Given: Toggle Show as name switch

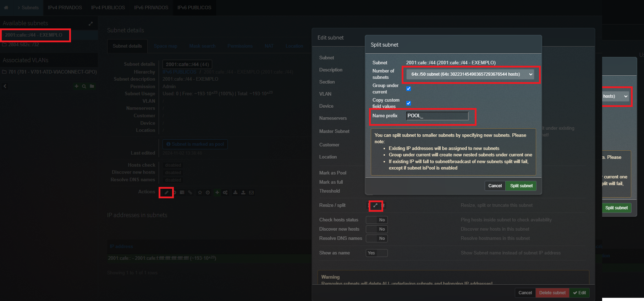Looking at the screenshot, I should click(x=377, y=253).
